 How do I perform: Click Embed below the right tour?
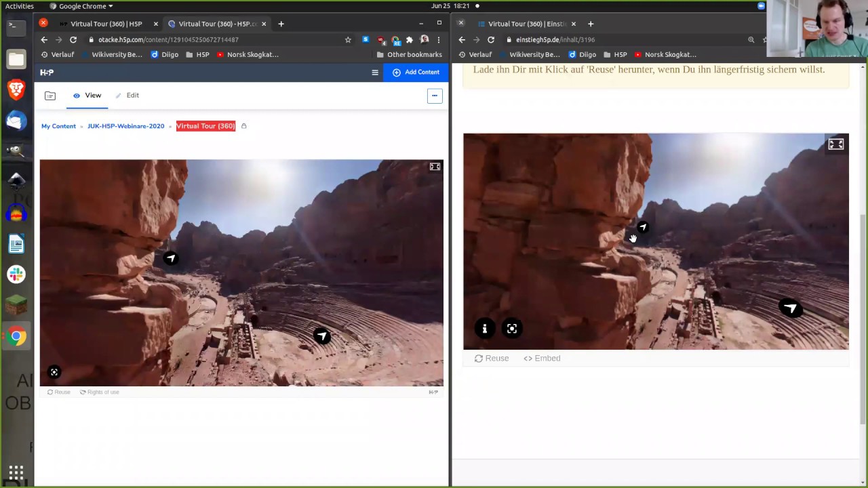coord(542,359)
